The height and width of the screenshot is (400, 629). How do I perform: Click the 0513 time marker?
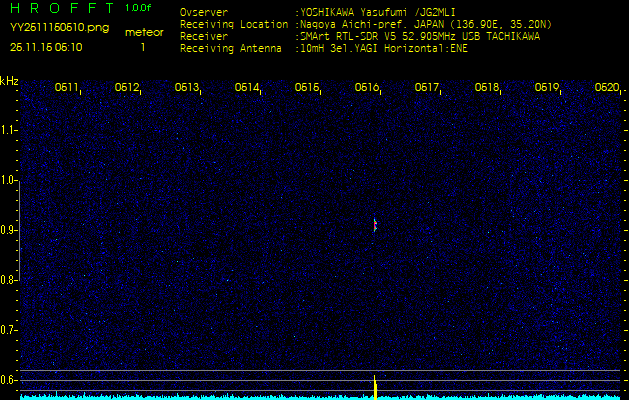187,88
